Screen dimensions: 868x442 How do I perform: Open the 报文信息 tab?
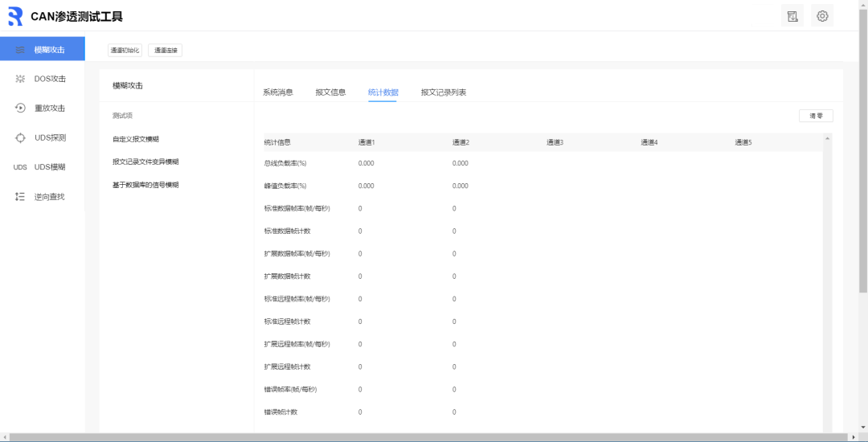pyautogui.click(x=330, y=92)
